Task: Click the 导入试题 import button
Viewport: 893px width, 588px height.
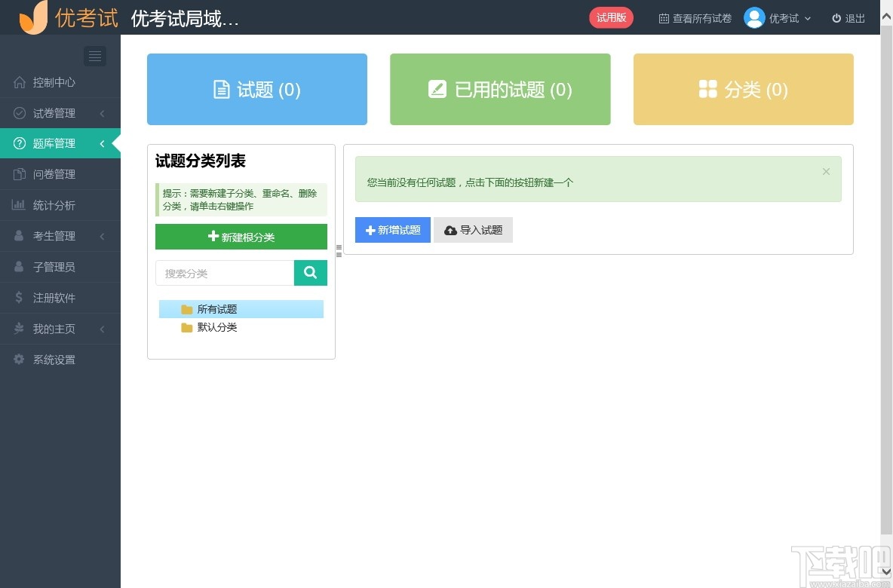Action: point(473,230)
